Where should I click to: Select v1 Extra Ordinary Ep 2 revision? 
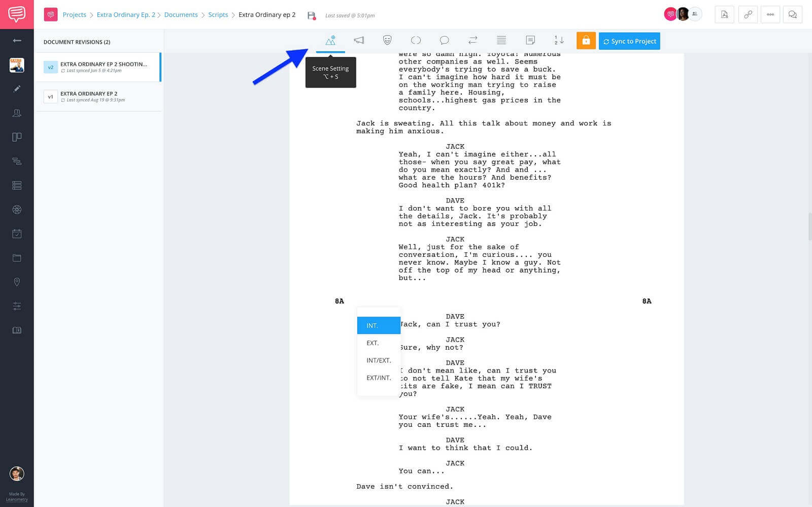tap(98, 96)
